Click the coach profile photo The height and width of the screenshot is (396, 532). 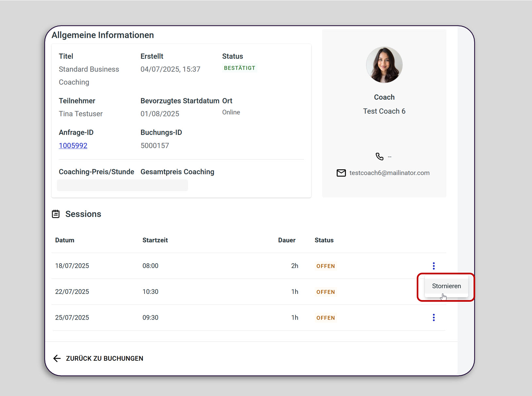tap(384, 65)
